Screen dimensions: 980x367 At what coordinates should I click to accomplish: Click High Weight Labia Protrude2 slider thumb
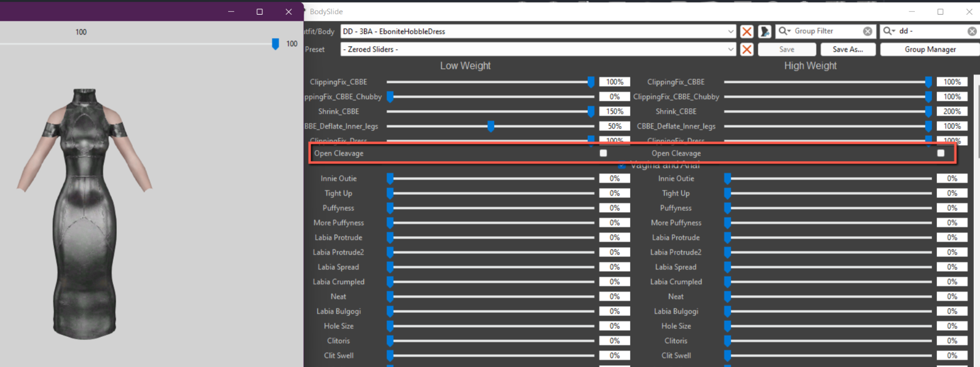point(727,252)
